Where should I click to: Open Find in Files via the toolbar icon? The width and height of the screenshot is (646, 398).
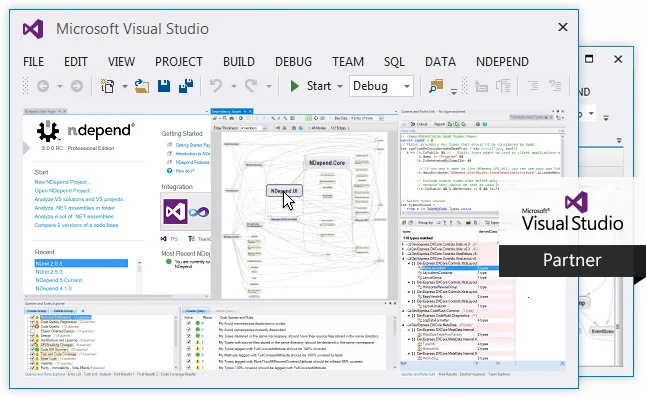435,86
